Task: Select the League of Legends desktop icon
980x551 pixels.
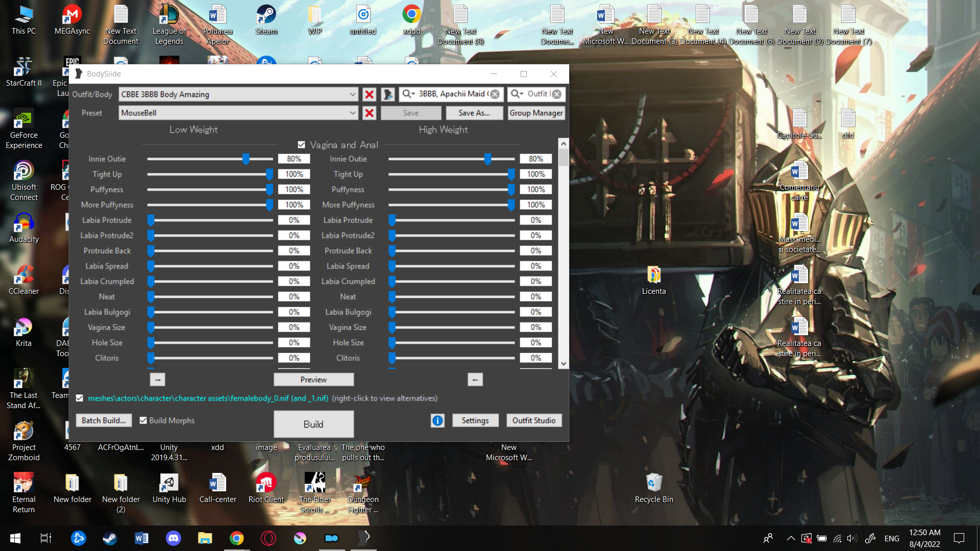Action: coord(169,24)
